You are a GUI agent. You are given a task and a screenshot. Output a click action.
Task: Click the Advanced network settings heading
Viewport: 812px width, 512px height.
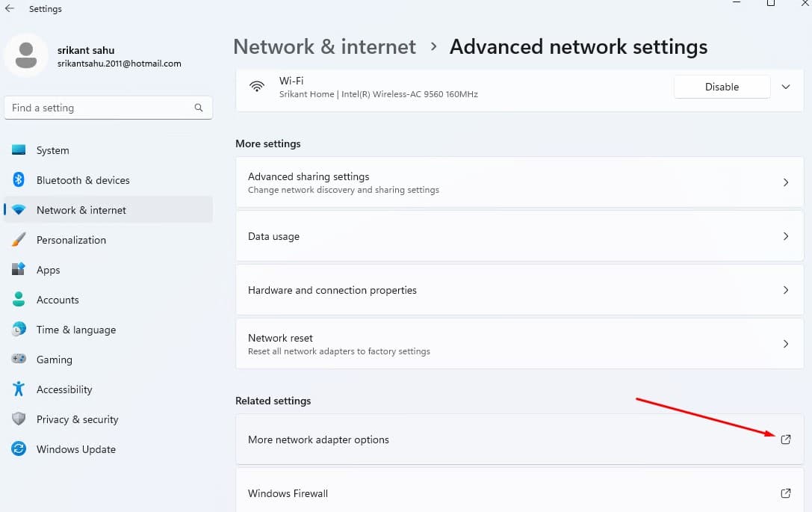point(578,47)
